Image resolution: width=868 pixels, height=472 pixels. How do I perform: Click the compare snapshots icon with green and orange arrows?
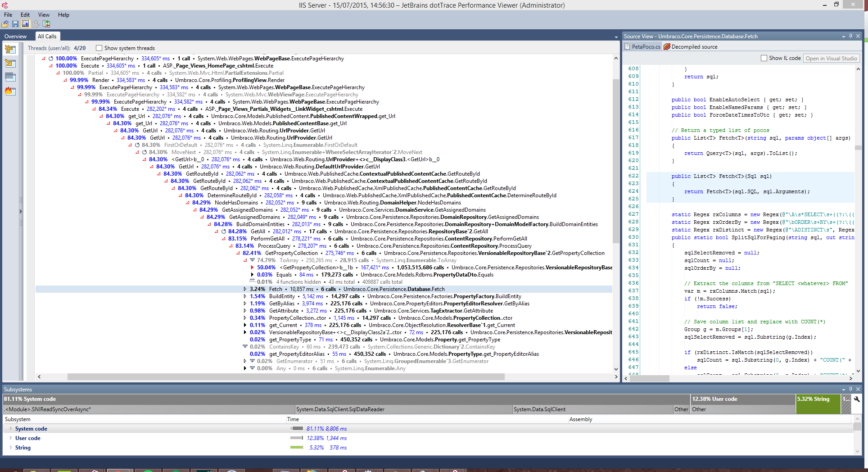46,24
